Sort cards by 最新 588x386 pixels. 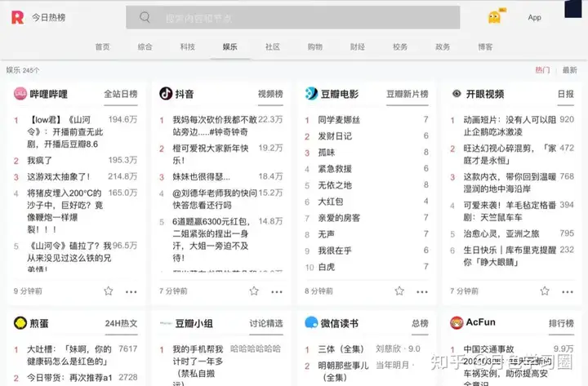[x=570, y=70]
